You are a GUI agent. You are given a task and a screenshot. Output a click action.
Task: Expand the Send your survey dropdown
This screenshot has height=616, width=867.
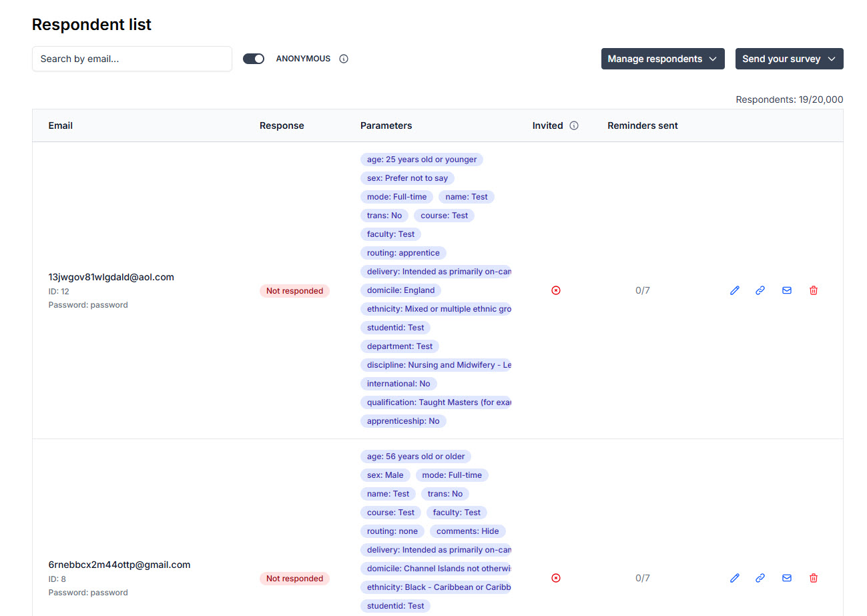[x=789, y=59]
